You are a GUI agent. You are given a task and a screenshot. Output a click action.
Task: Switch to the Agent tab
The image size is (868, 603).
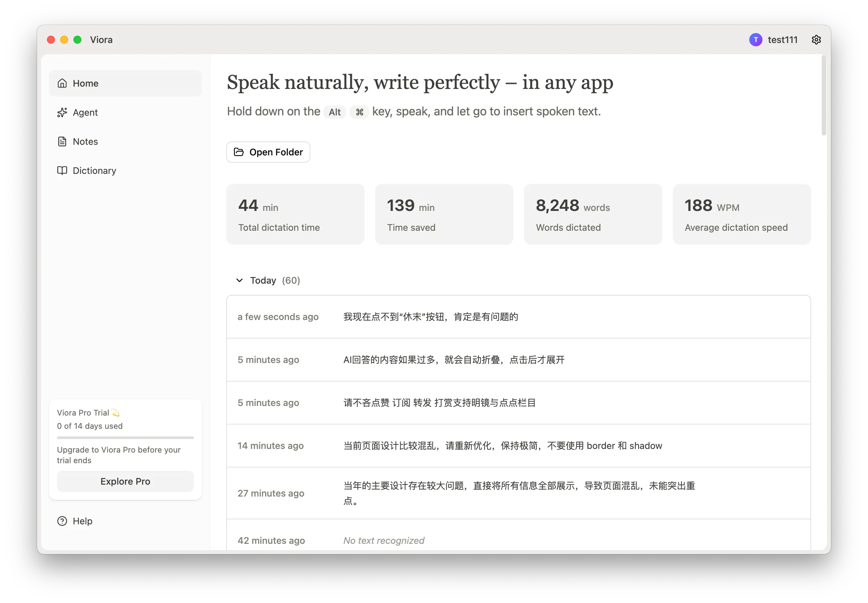(x=85, y=112)
